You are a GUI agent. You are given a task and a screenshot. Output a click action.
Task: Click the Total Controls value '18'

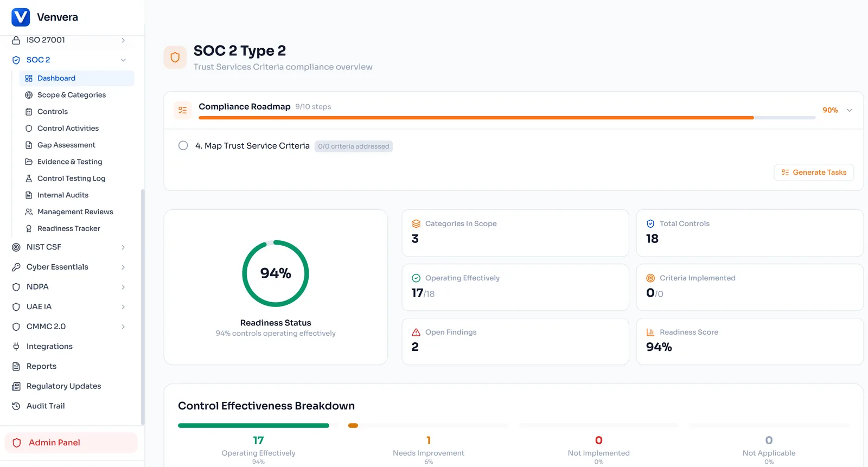[x=652, y=239]
